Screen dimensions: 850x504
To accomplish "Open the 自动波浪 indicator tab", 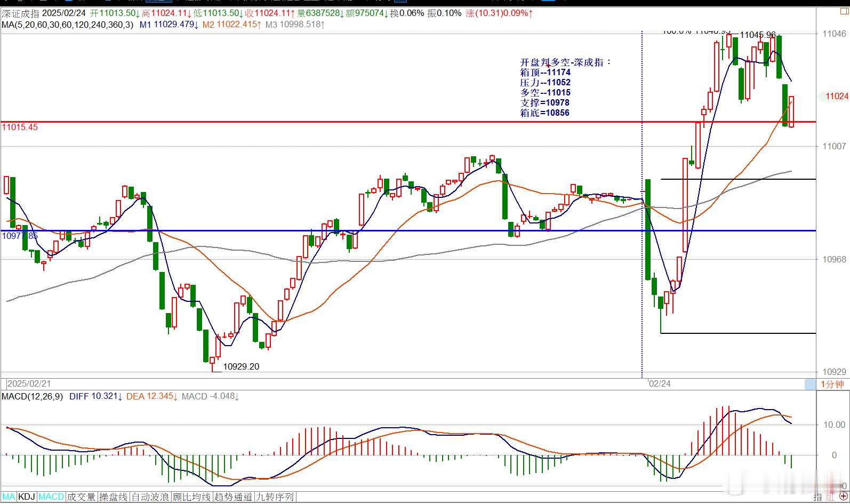I will pyautogui.click(x=151, y=497).
